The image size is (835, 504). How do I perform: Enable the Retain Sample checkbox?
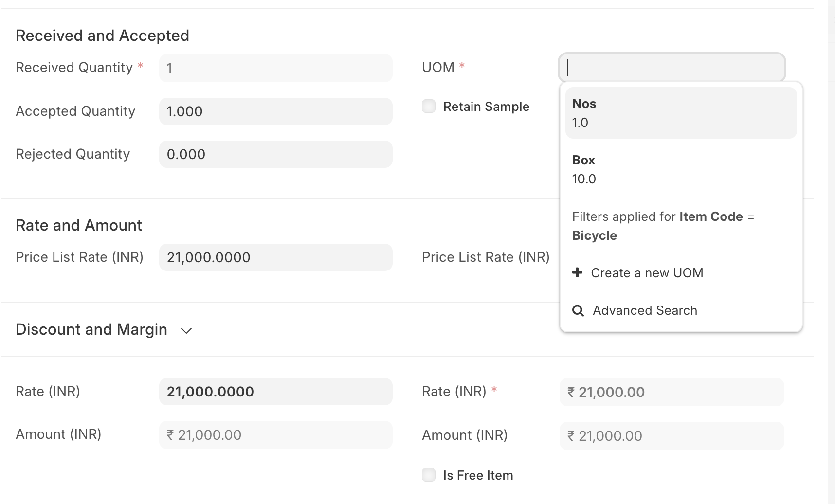pos(429,106)
